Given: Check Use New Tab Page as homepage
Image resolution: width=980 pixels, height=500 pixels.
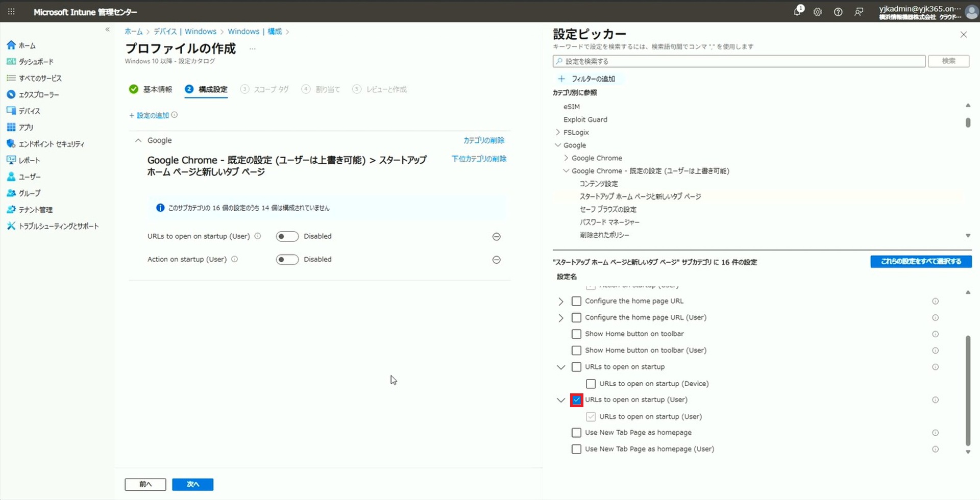Looking at the screenshot, I should click(x=576, y=433).
